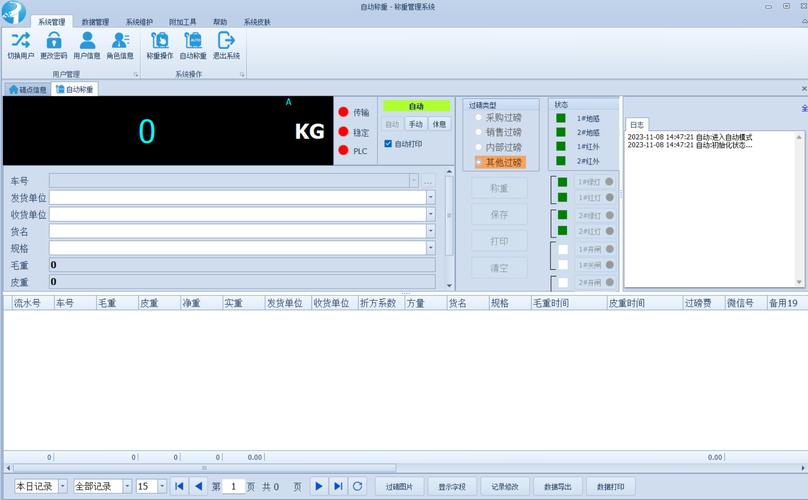Toggle the 自动打印 auto print checkbox

point(388,143)
